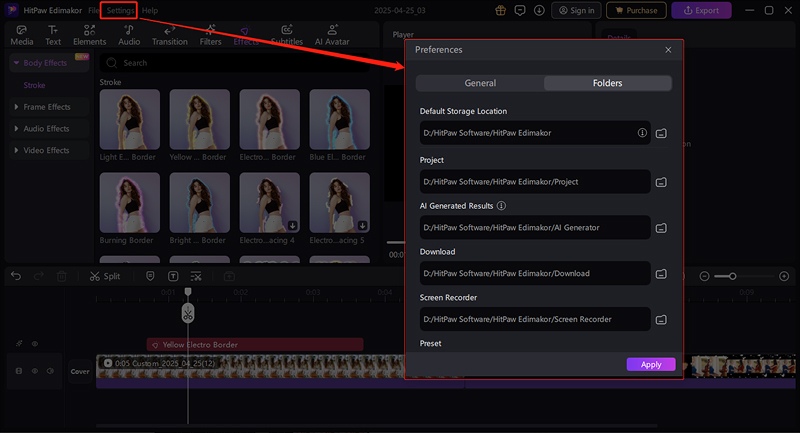Add a marker with the shield icon
Viewport: 800px width, 433px height.
[150, 276]
